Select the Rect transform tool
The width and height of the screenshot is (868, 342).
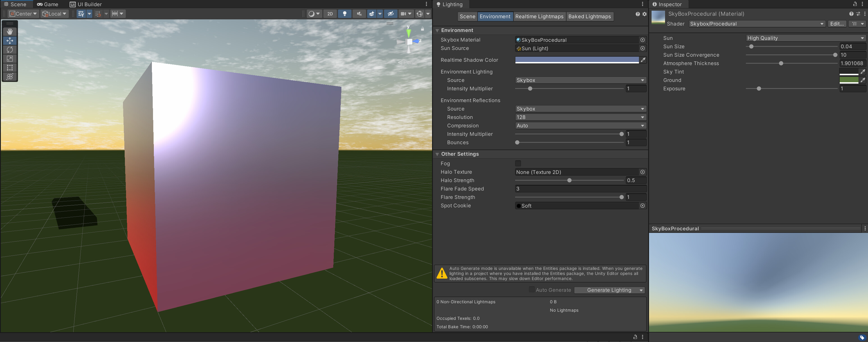10,68
